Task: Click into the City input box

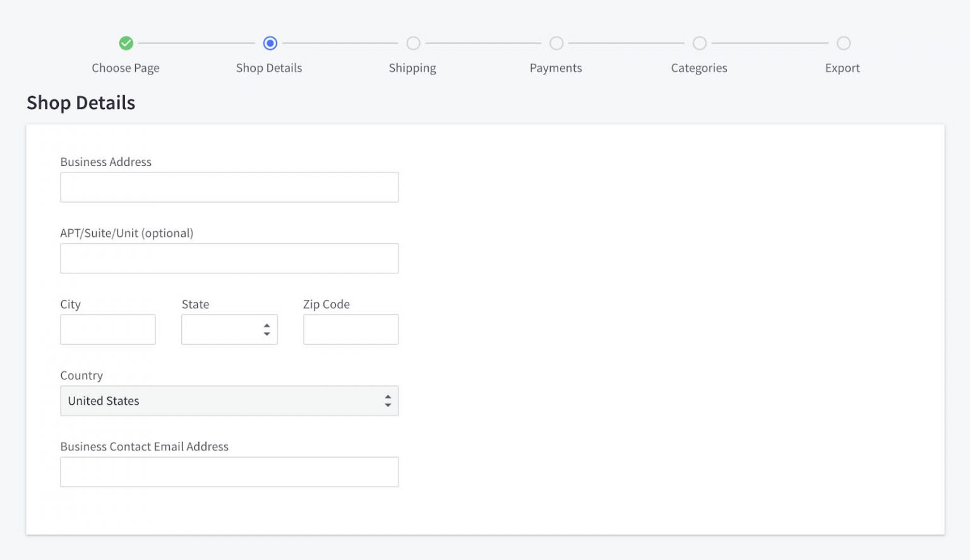Action: (108, 330)
